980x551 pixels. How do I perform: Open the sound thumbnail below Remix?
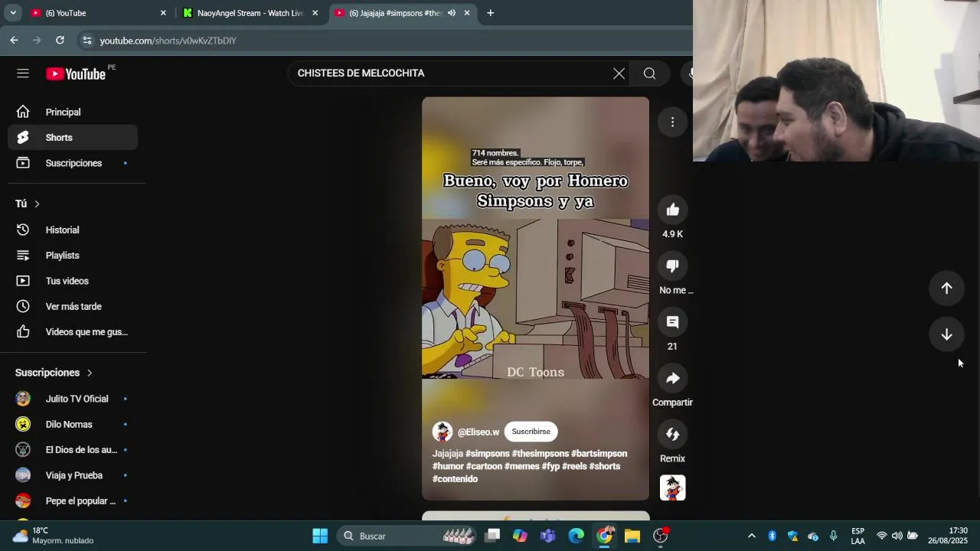click(672, 487)
